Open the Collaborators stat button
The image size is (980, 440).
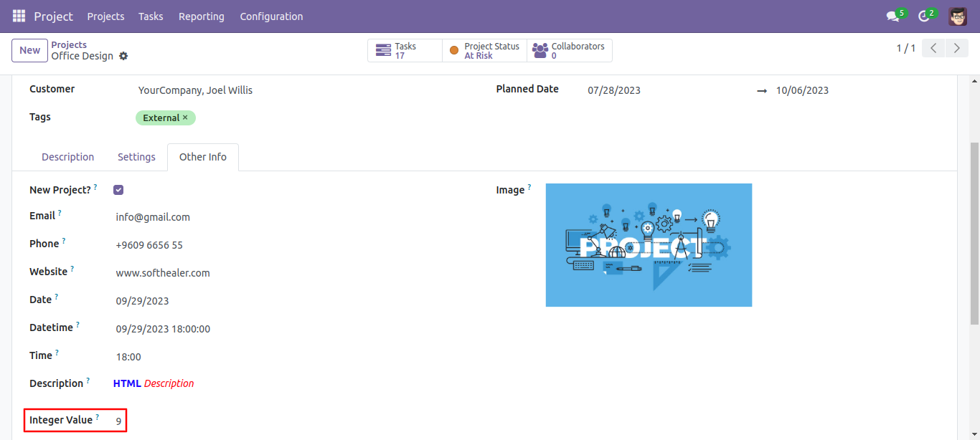click(x=570, y=50)
